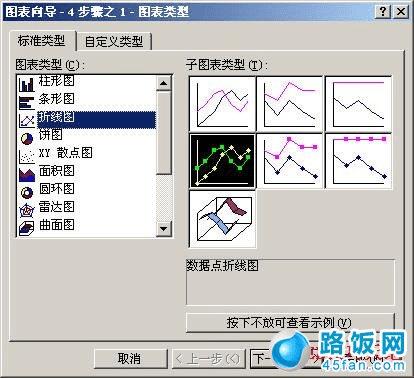Click the 上一步 back button
Image resolution: width=414 pixels, height=378 pixels.
click(208, 359)
